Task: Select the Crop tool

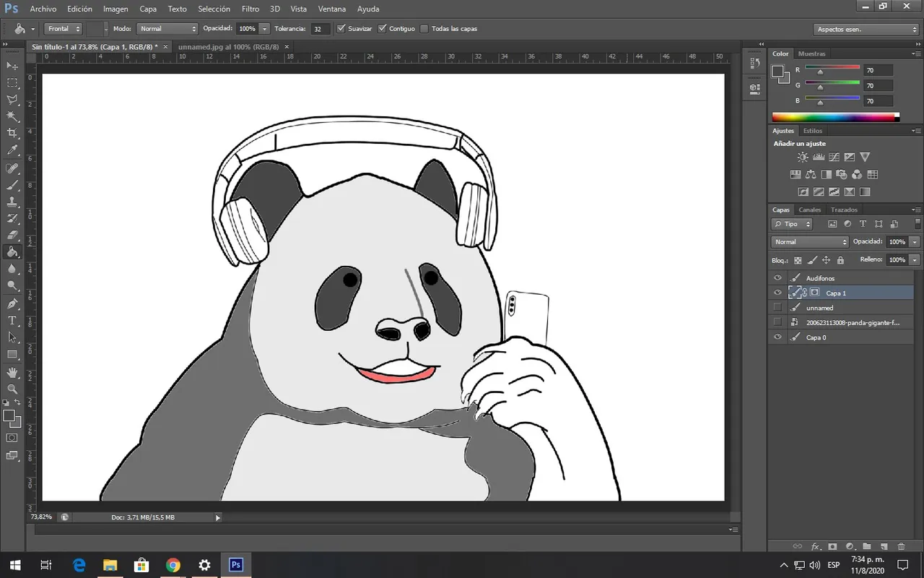Action: [x=12, y=134]
